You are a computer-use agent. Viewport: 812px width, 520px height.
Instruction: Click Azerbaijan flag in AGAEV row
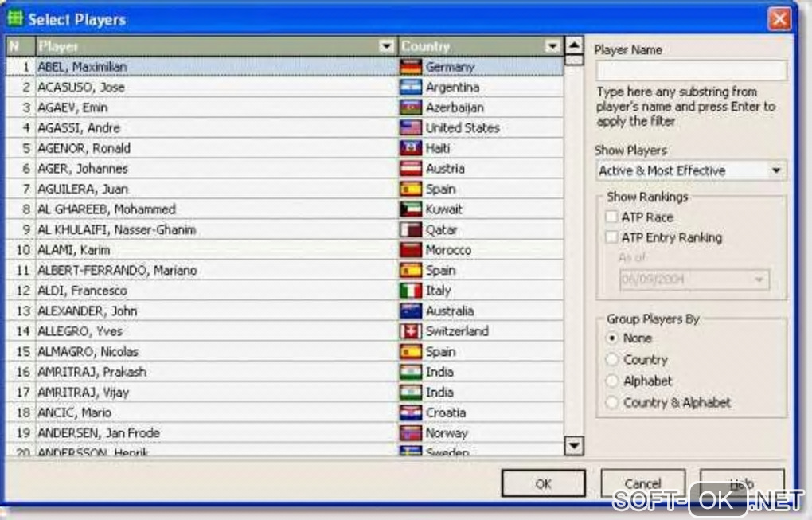411,108
